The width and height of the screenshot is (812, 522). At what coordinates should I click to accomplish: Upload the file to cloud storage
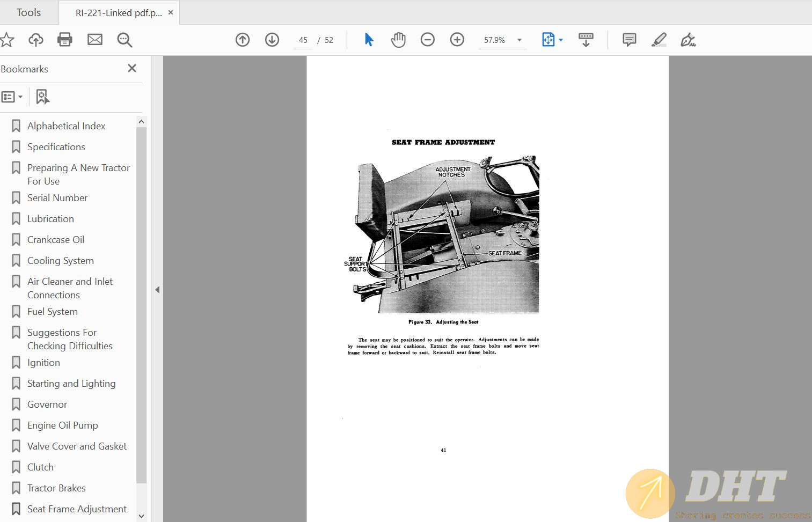click(36, 40)
